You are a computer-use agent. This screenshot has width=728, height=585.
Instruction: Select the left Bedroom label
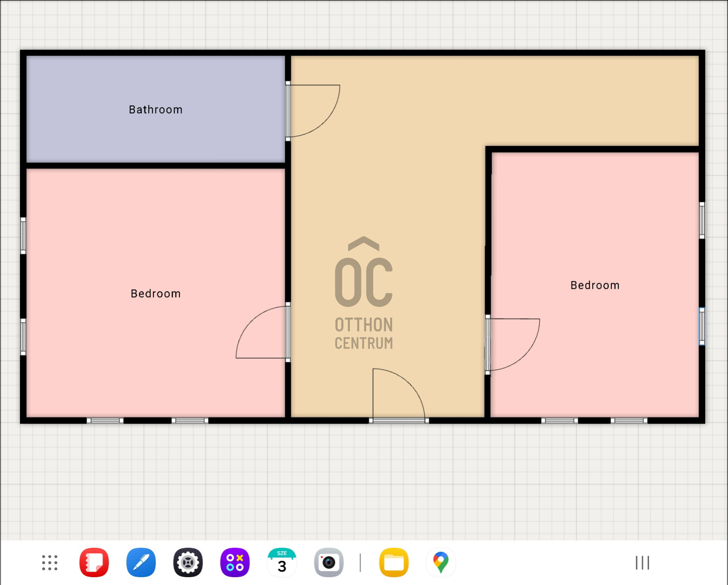pos(155,293)
